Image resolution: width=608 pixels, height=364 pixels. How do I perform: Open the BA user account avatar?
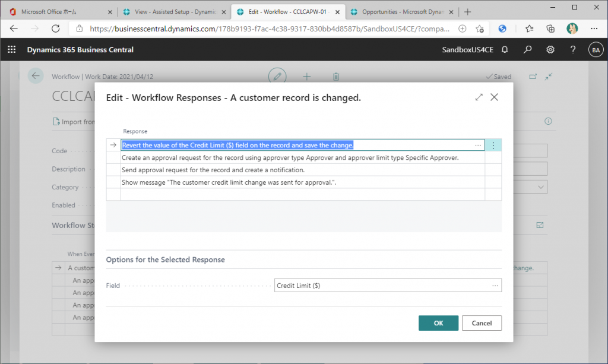pyautogui.click(x=596, y=50)
